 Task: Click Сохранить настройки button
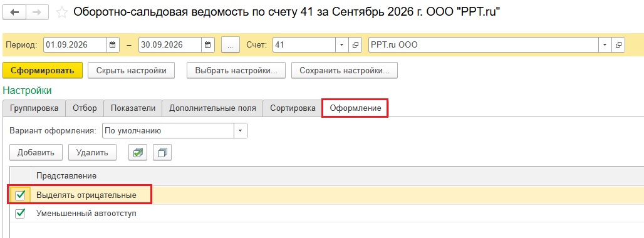[x=344, y=70]
